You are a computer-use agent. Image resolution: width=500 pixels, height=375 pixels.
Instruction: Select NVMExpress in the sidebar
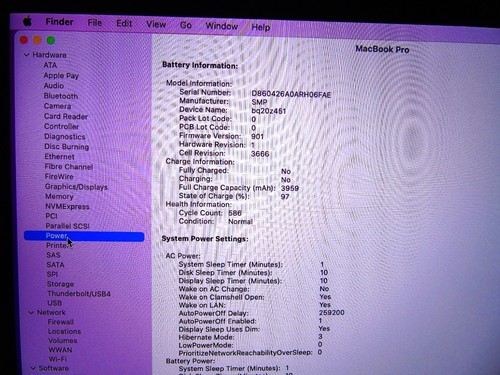[67, 207]
